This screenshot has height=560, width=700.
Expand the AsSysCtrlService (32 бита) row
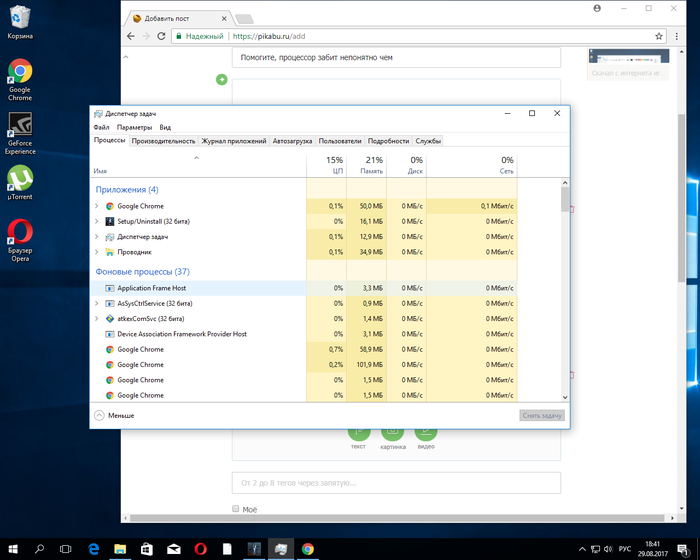point(96,303)
